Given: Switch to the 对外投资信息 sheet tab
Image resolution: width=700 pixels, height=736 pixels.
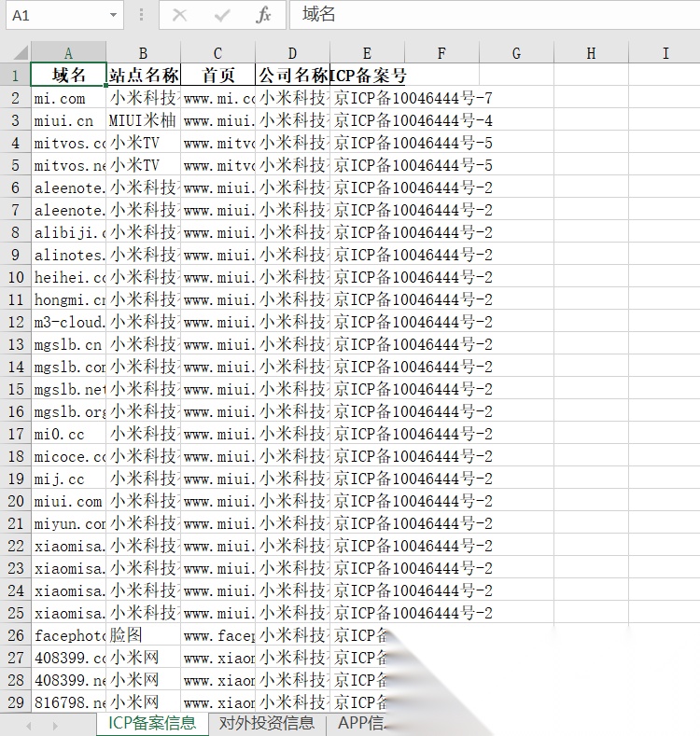Looking at the screenshot, I should click(x=267, y=723).
